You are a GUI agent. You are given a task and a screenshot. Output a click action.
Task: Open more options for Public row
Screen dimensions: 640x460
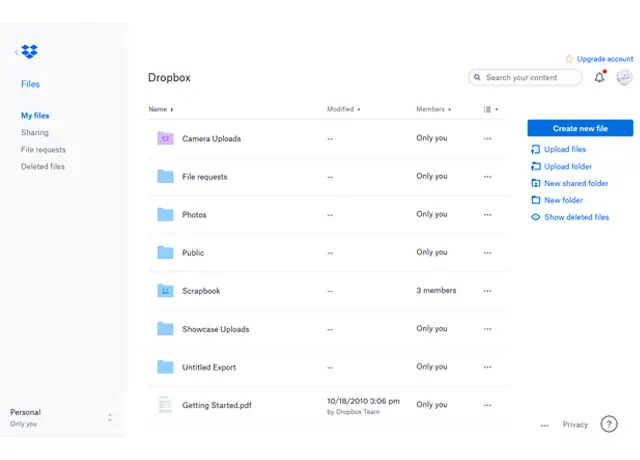click(x=487, y=253)
